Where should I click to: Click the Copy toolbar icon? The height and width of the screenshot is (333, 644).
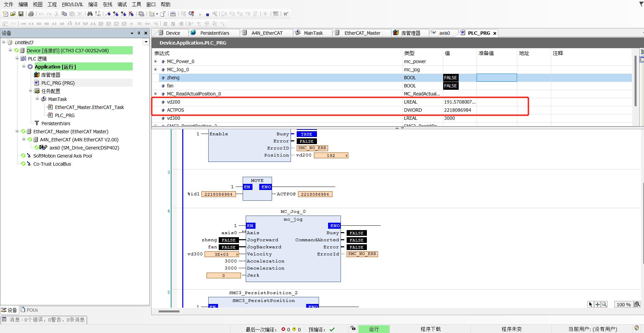pos(64,14)
